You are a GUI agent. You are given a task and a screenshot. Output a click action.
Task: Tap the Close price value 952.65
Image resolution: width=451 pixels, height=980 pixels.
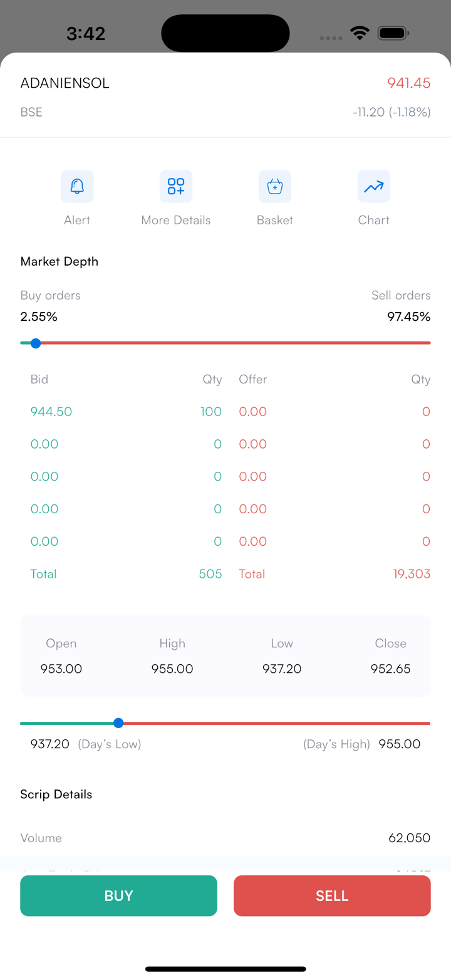coord(390,669)
